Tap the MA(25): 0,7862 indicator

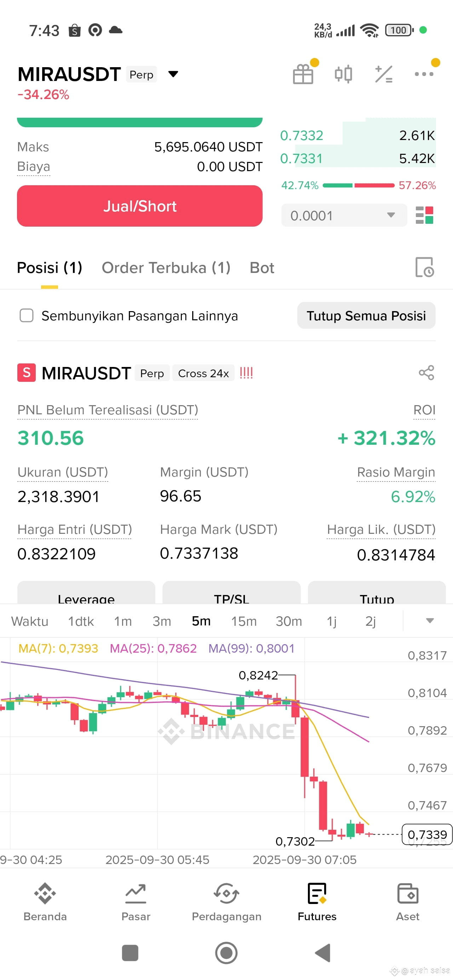(153, 648)
